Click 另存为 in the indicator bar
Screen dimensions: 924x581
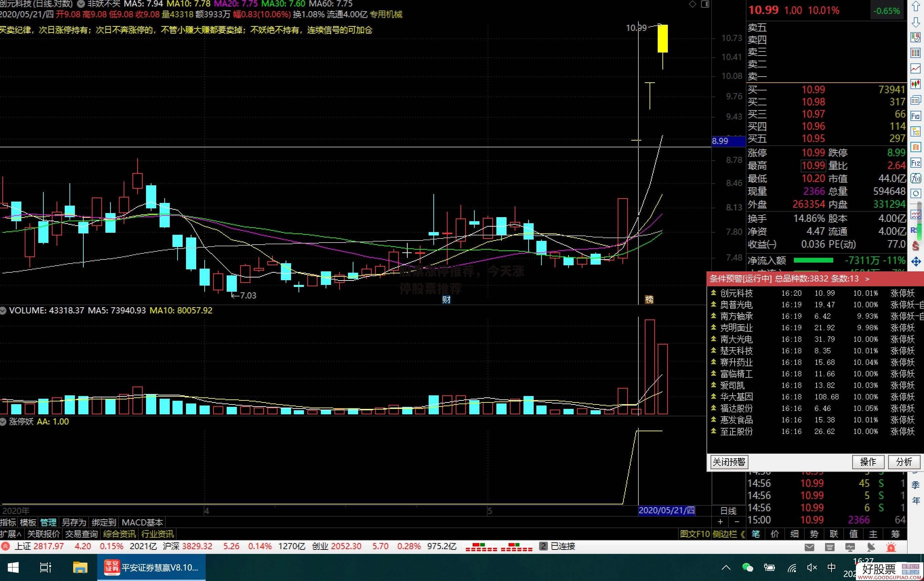click(x=74, y=522)
